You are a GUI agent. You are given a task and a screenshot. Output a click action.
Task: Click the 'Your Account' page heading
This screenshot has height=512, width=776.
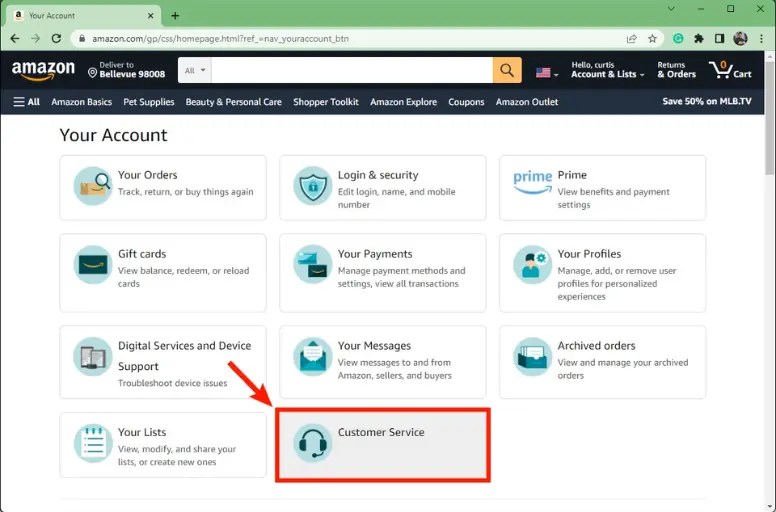(x=113, y=135)
